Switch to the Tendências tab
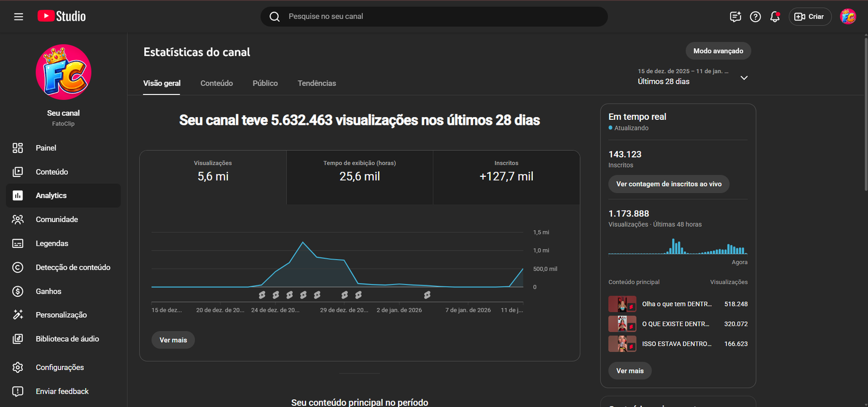This screenshot has height=407, width=868. pos(317,83)
